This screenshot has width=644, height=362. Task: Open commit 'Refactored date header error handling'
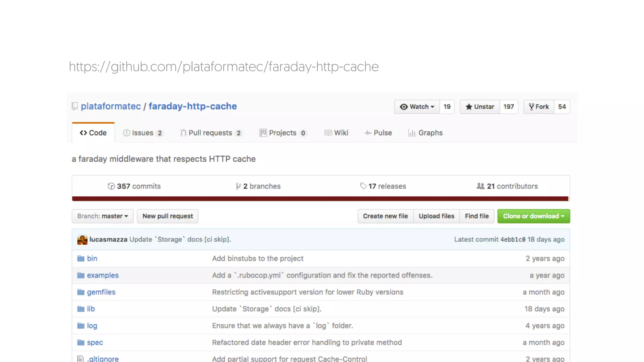point(307,343)
